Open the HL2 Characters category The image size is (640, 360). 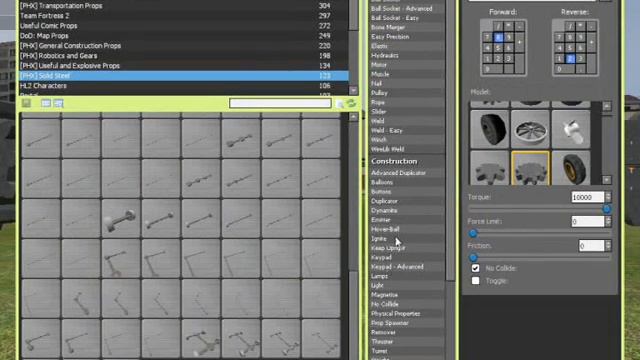point(184,86)
